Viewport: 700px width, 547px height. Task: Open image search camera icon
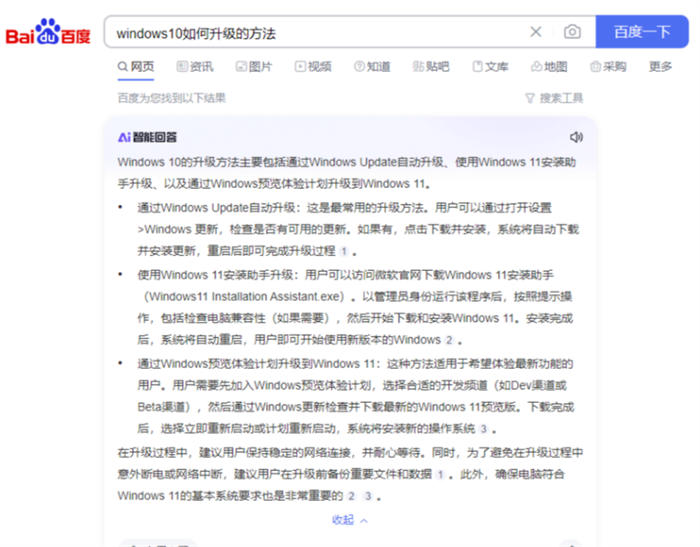tap(572, 32)
